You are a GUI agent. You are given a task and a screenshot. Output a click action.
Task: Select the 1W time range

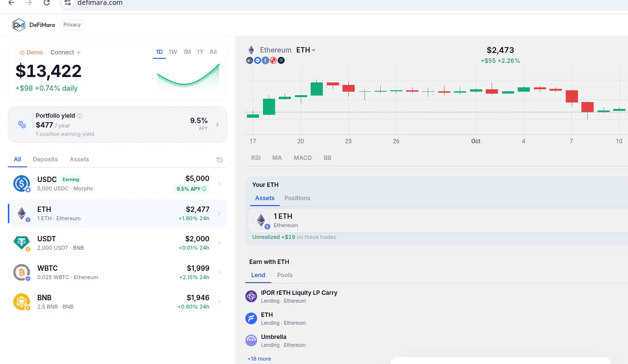coord(173,52)
